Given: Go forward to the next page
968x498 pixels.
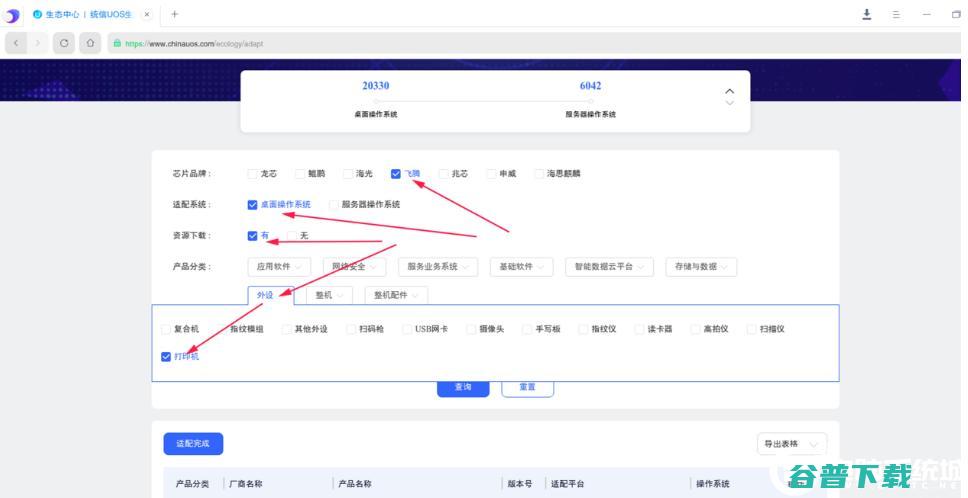Looking at the screenshot, I should [38, 43].
